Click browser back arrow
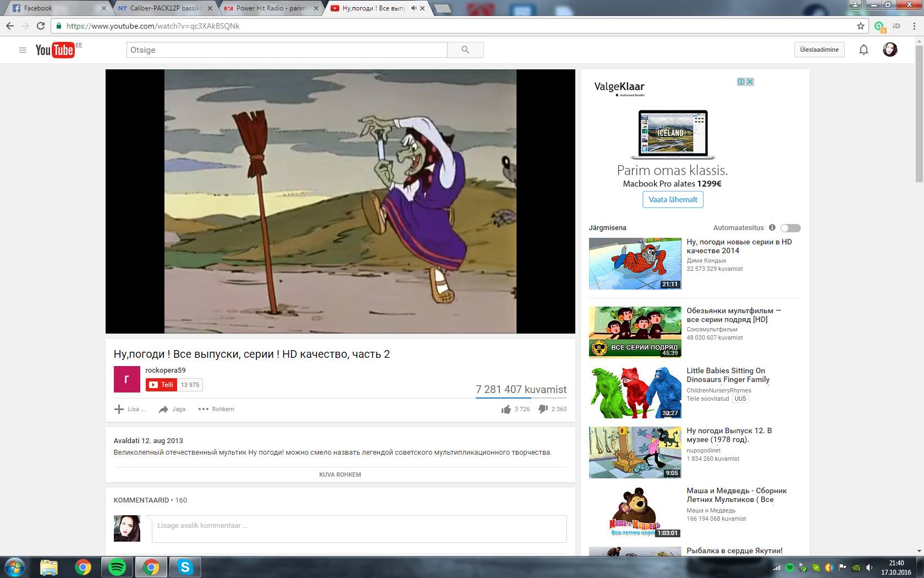Screen dimensions: 924x578 [9, 26]
